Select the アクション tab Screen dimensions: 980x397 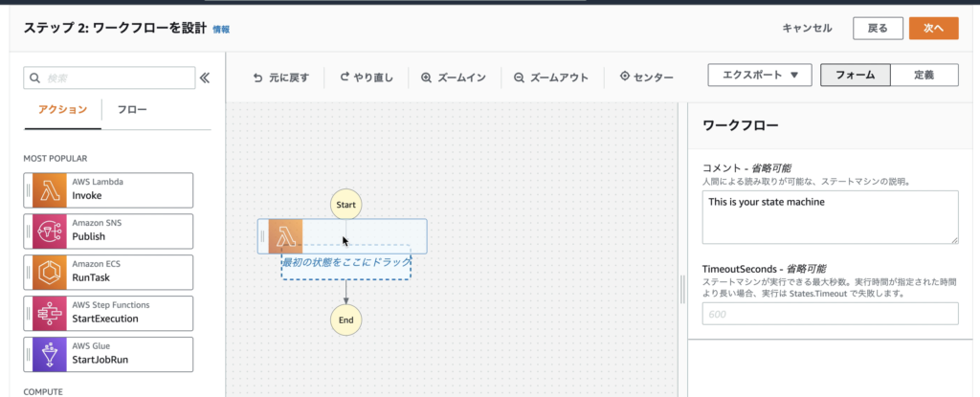62,110
